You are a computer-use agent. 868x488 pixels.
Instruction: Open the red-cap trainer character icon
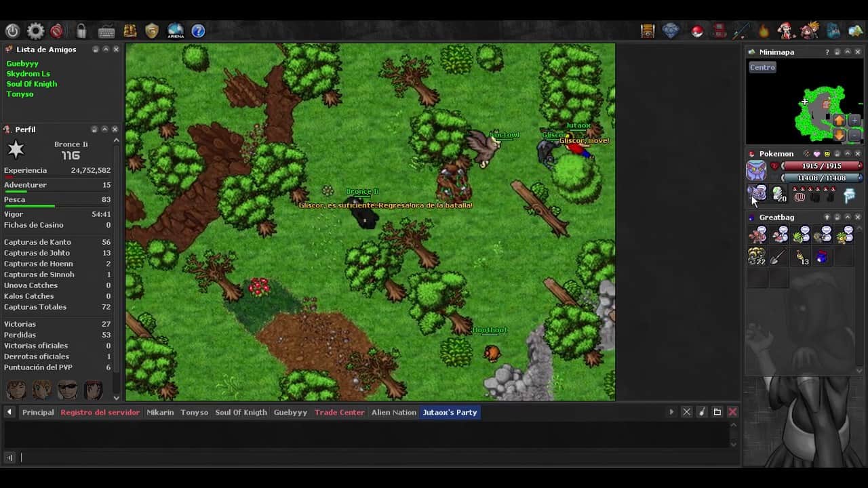pyautogui.click(x=785, y=30)
